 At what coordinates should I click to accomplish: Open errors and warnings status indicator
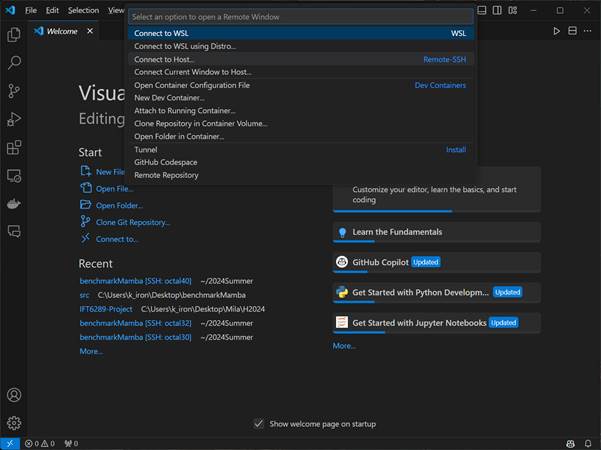pyautogui.click(x=40, y=443)
